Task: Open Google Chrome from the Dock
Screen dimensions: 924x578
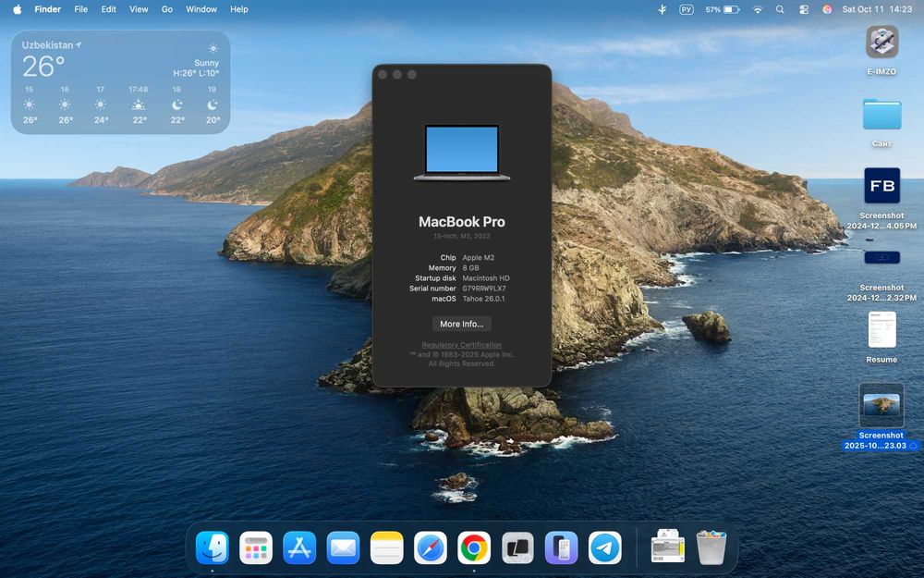Action: [x=474, y=547]
